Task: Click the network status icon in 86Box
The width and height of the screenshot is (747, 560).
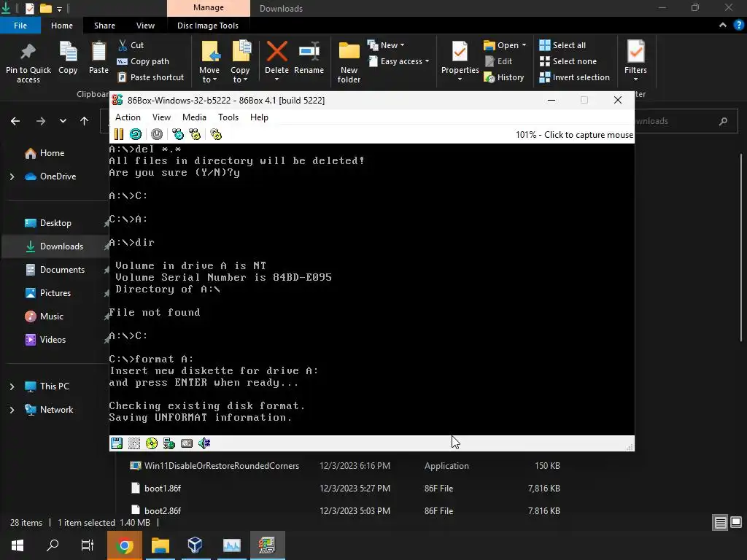Action: tap(169, 443)
